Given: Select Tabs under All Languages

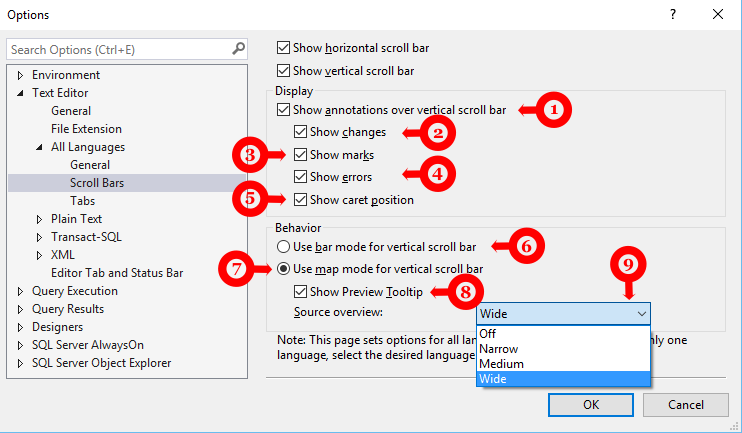Looking at the screenshot, I should (x=83, y=201).
